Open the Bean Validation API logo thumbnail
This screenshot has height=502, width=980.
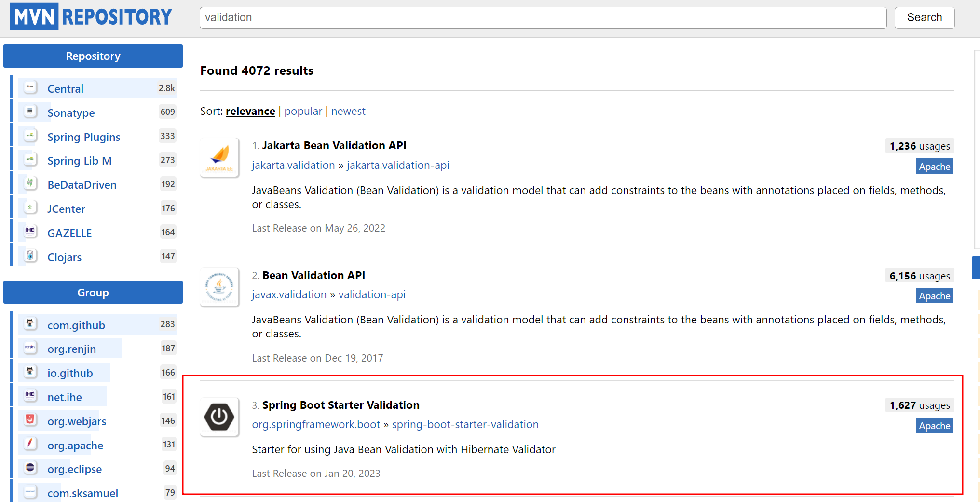220,287
